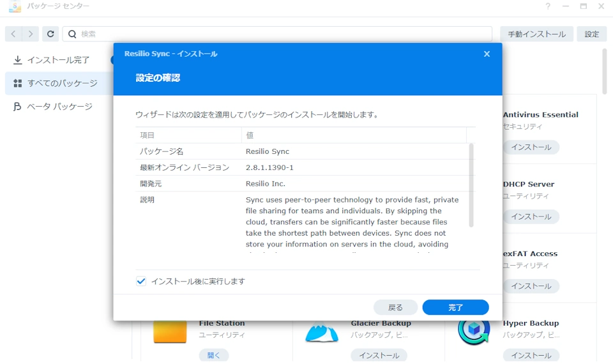Click the exFAT Access title
The width and height of the screenshot is (613, 364).
coord(530,254)
